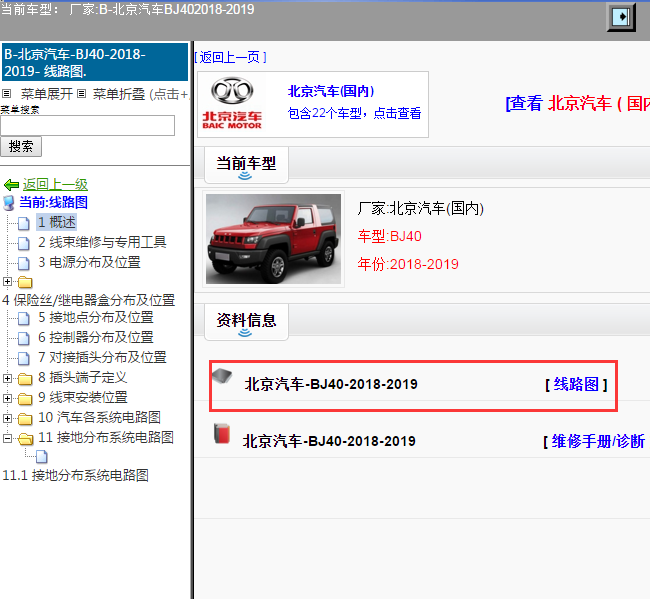Click the red book icon beside 维修手册 entry
This screenshot has width=650, height=599.
(222, 434)
